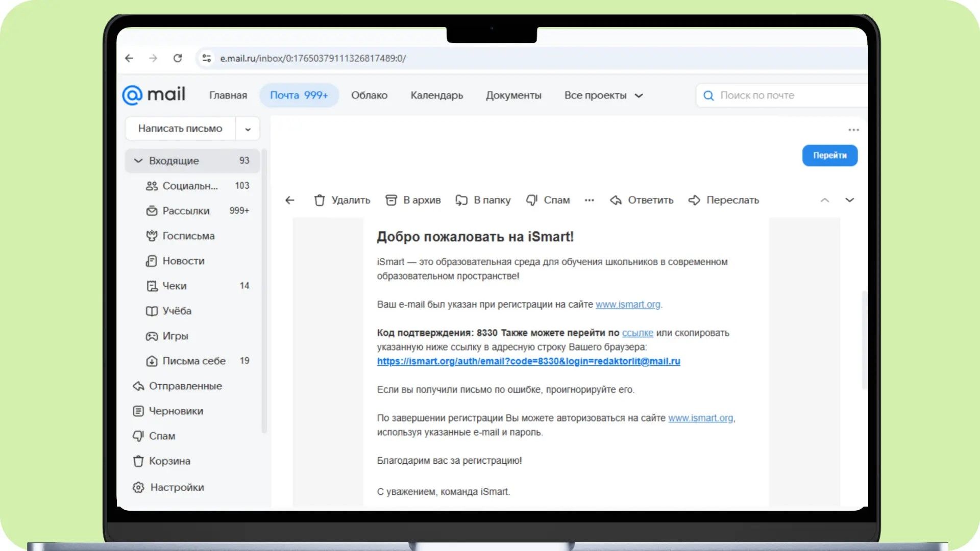This screenshot has height=551, width=980.
Task: Click the blue Перейти button
Action: click(x=830, y=156)
